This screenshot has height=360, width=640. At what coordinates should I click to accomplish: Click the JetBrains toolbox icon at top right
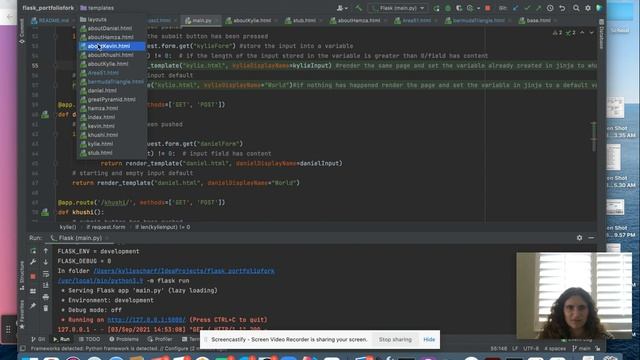click(599, 8)
